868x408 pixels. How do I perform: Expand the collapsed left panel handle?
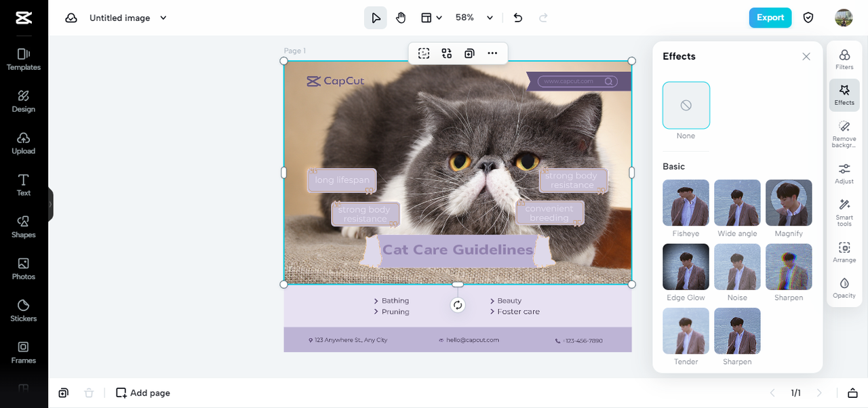click(x=51, y=204)
